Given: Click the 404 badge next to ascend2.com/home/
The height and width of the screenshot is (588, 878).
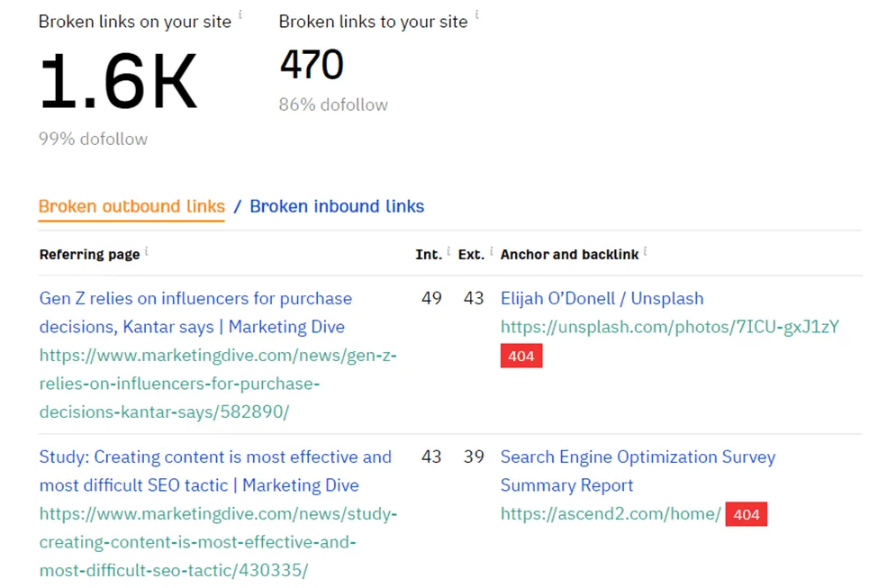Looking at the screenshot, I should coord(745,515).
